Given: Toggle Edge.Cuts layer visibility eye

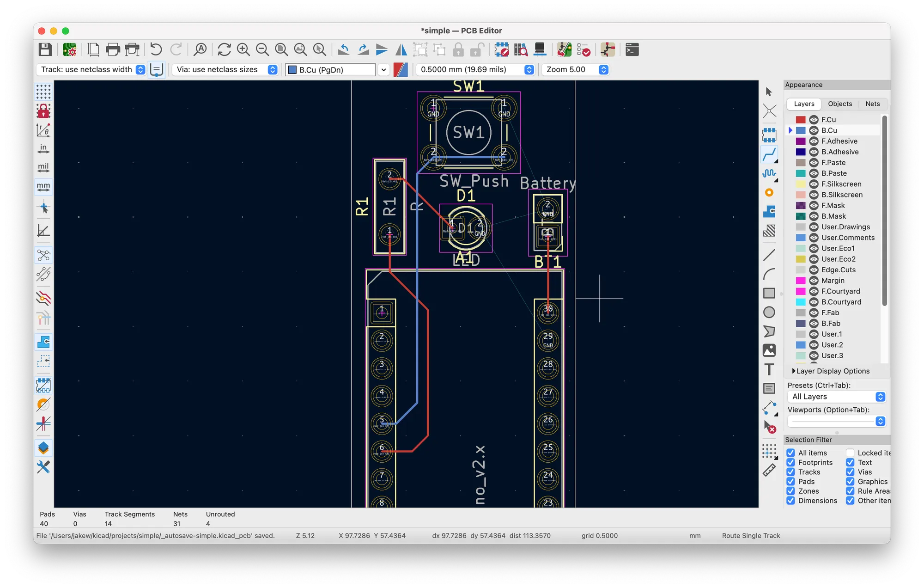Looking at the screenshot, I should click(x=814, y=270).
